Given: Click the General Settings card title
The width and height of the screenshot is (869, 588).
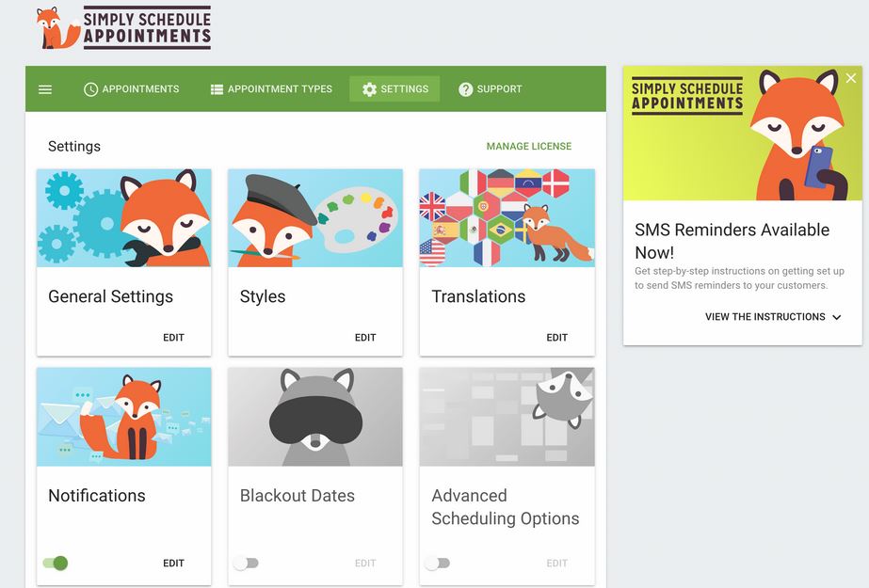Looking at the screenshot, I should click(x=111, y=296).
